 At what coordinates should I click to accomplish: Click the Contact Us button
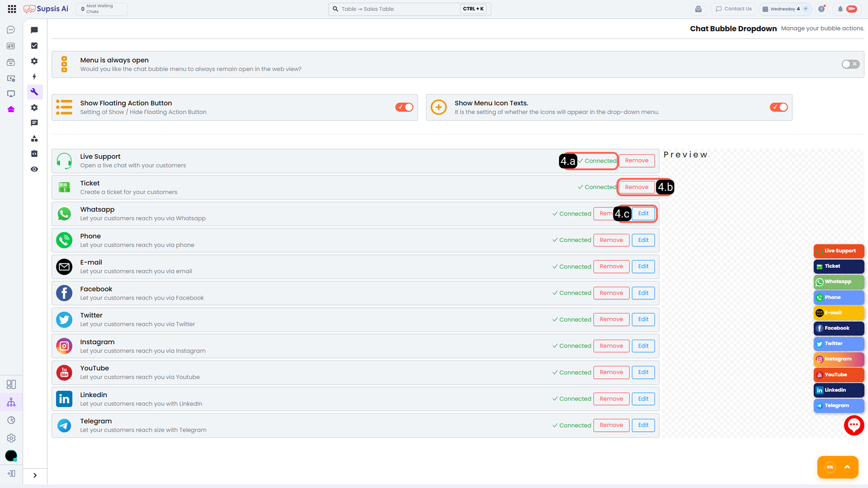coord(734,9)
